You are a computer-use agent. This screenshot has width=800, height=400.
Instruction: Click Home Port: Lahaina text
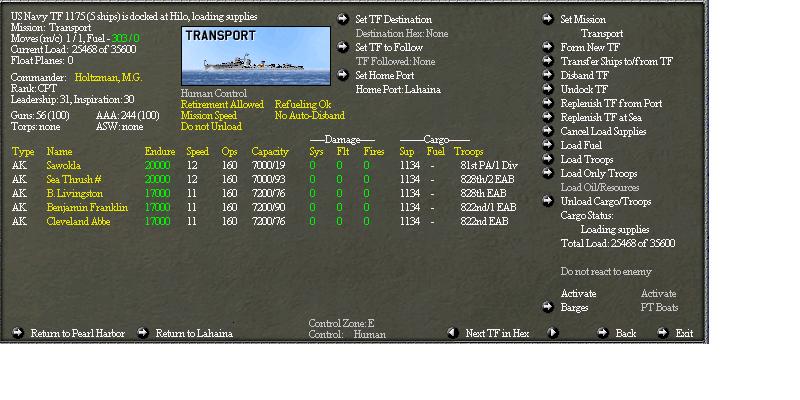(x=398, y=89)
